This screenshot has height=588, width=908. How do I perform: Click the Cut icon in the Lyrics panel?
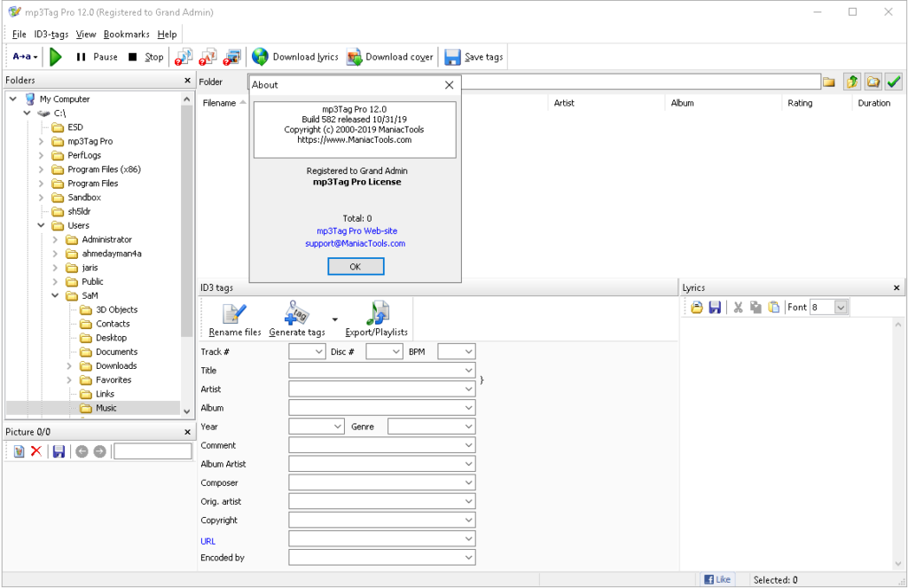click(x=738, y=307)
